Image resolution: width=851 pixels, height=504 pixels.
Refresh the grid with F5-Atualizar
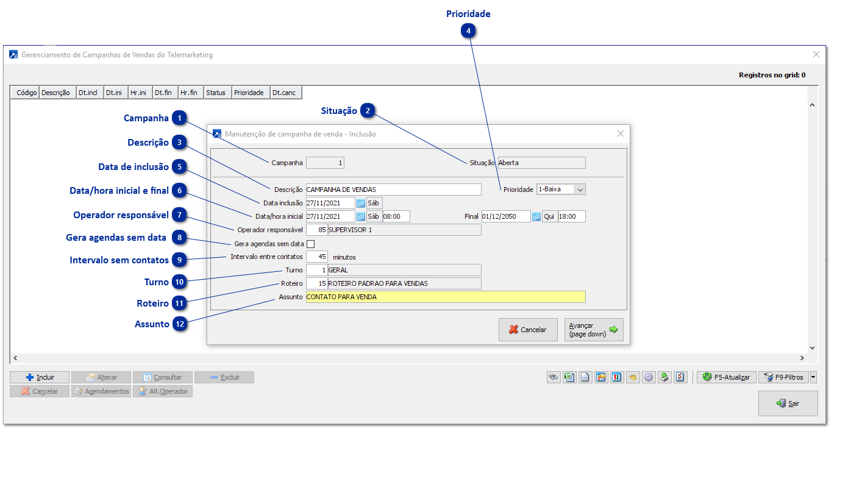point(727,377)
